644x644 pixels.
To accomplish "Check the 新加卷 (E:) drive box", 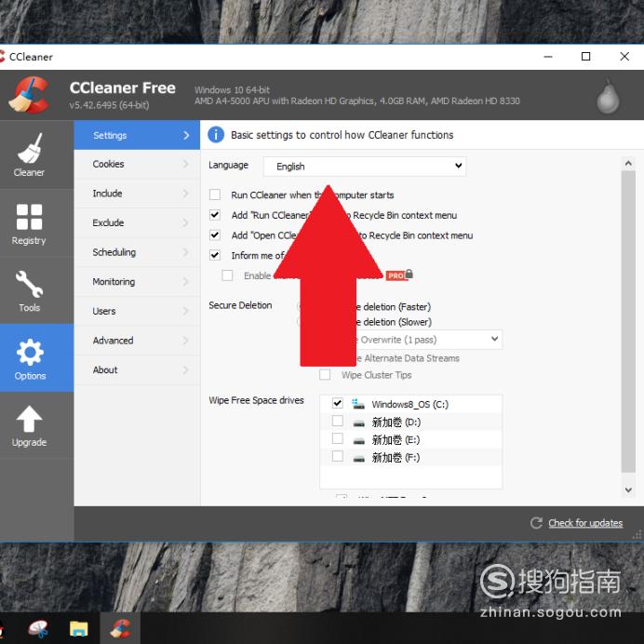I will [338, 438].
